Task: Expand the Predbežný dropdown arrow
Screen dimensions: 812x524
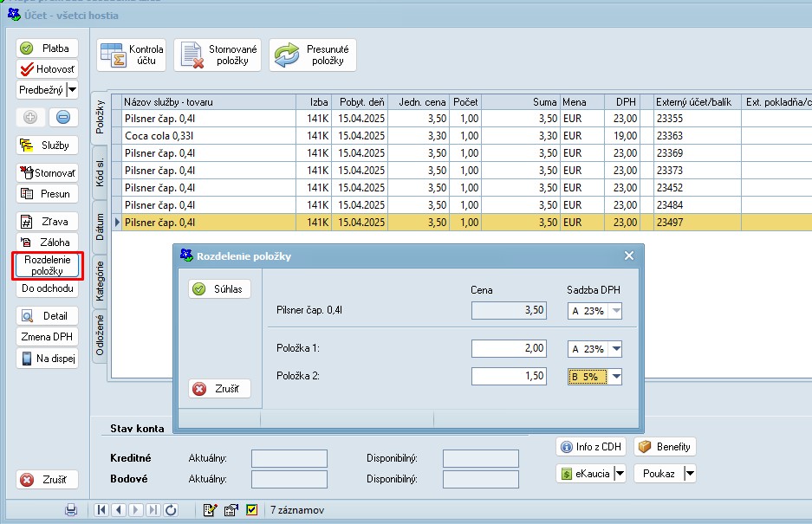Action: point(72,89)
